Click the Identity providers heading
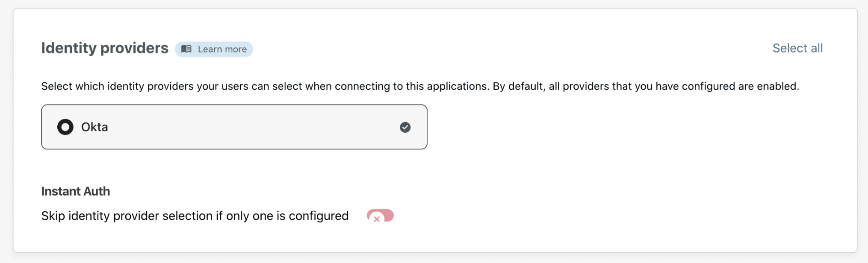Image resolution: width=868 pixels, height=263 pixels. coord(104,48)
